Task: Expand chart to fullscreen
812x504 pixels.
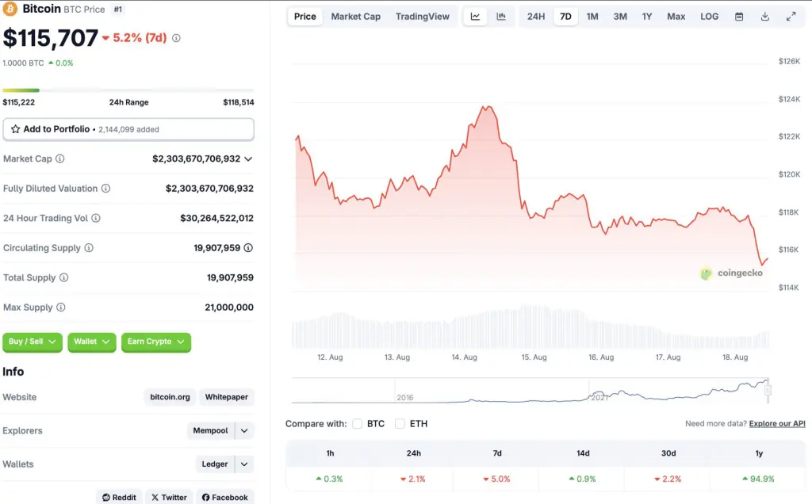Action: [x=791, y=17]
